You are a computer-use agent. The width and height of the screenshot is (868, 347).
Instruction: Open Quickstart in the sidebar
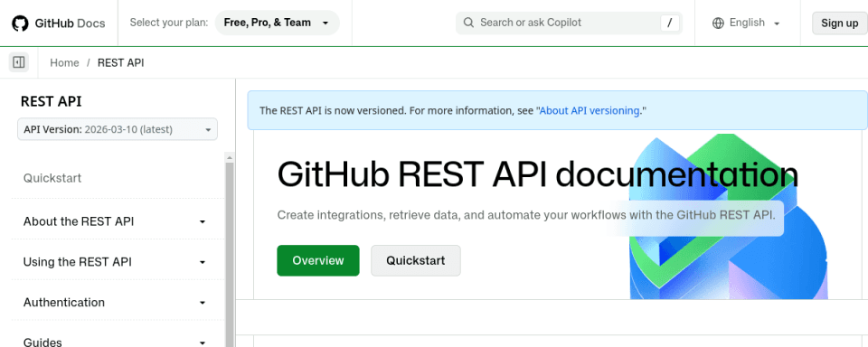click(52, 178)
